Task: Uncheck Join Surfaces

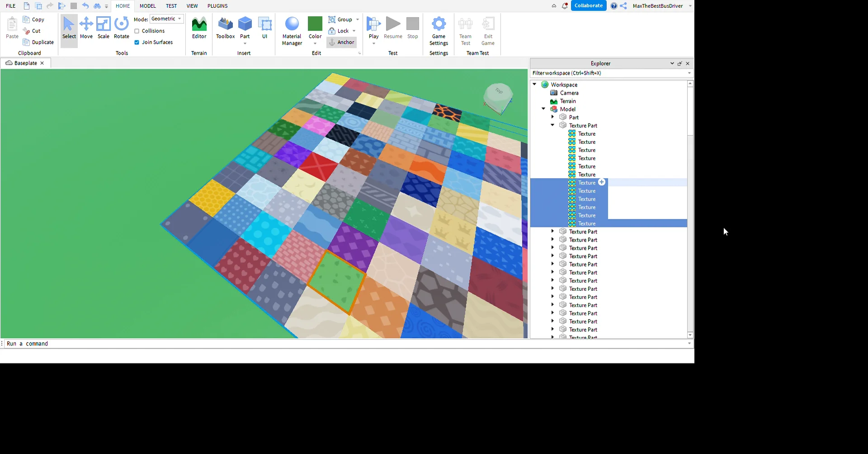Action: tap(137, 42)
